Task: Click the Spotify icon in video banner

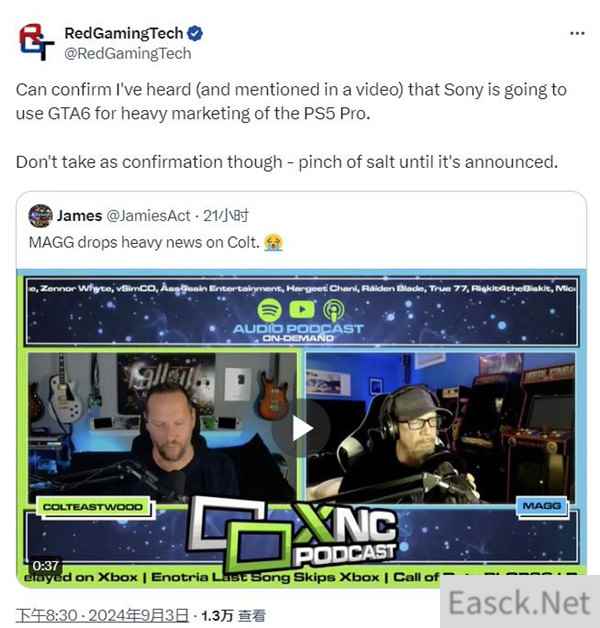Action: (270, 310)
